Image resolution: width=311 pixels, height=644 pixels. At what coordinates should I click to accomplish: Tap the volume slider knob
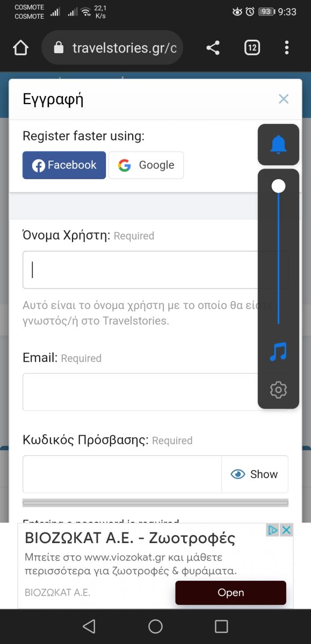pos(278,186)
